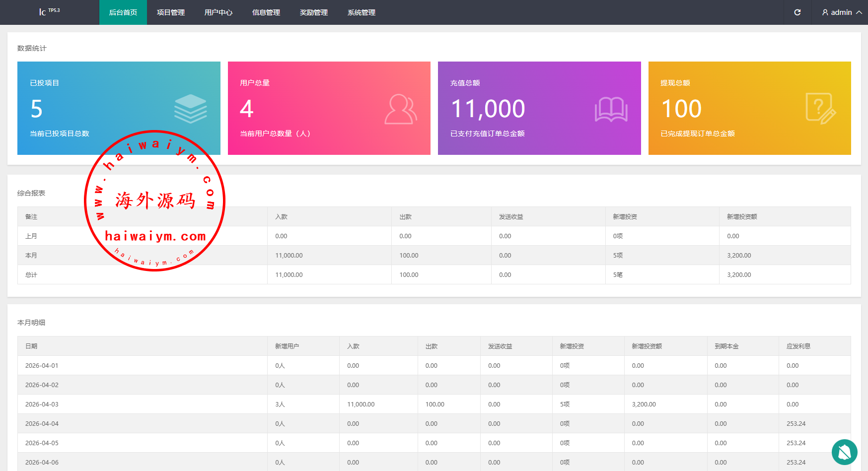The image size is (868, 471).
Task: Click the 11,000 recharge total number
Action: [488, 109]
